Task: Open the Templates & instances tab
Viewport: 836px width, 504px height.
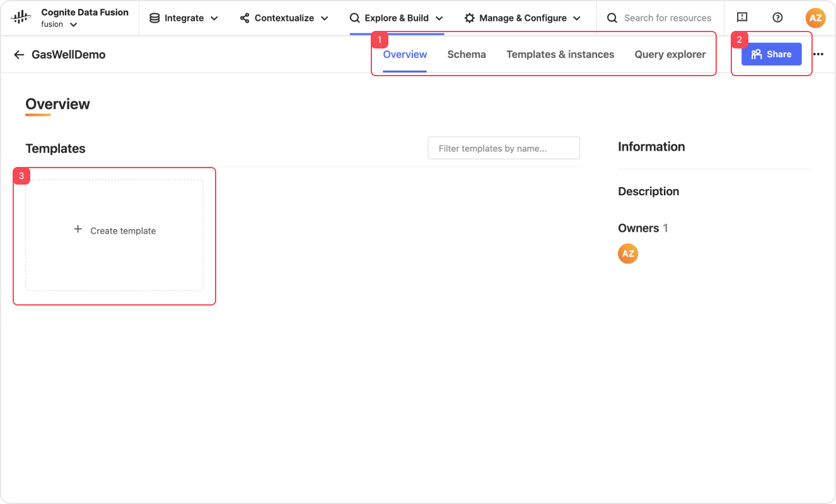Action: tap(560, 54)
